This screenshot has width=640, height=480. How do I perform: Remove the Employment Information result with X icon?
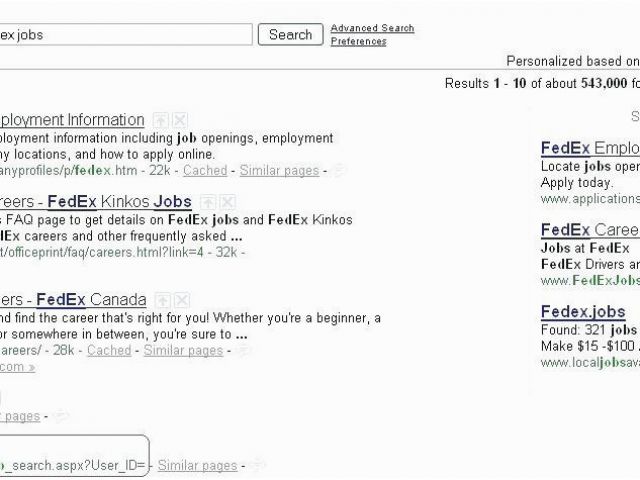pos(180,120)
